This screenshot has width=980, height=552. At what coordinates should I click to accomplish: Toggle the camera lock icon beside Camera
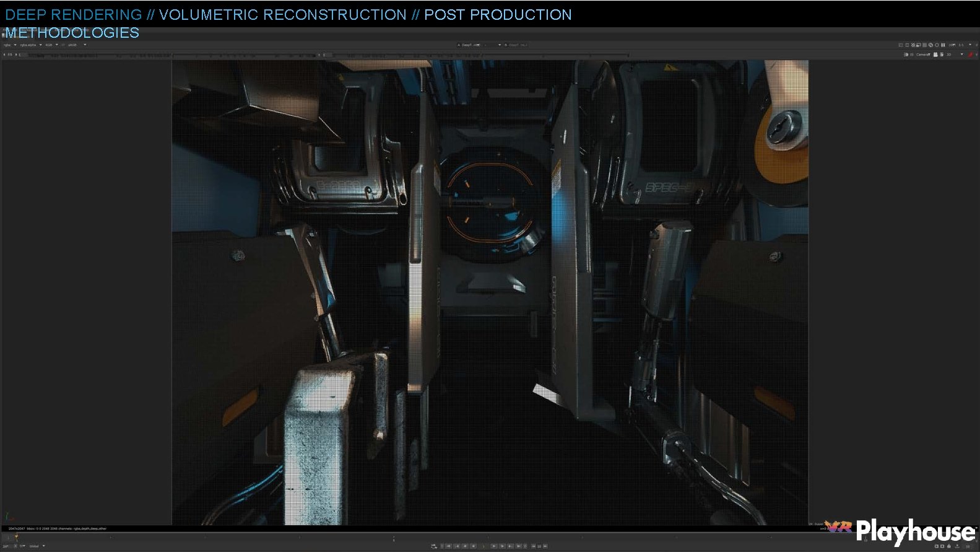[935, 55]
